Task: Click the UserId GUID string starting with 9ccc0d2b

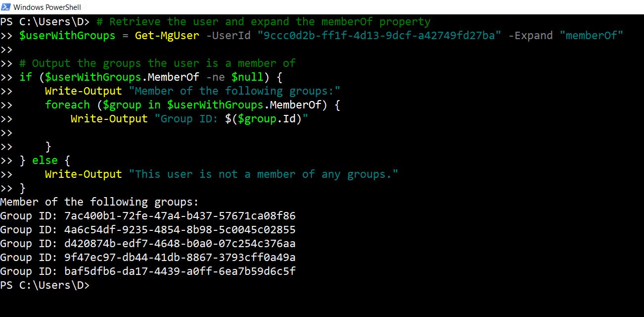Action: coord(379,36)
